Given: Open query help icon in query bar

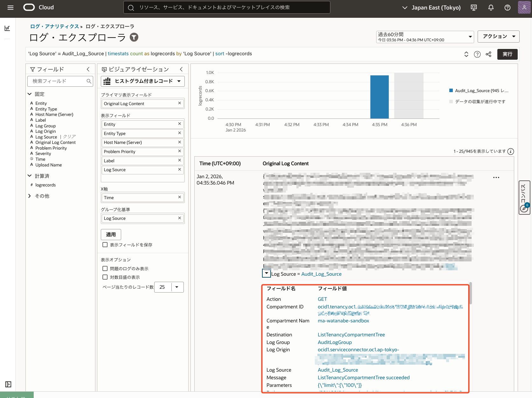Looking at the screenshot, I should (477, 54).
